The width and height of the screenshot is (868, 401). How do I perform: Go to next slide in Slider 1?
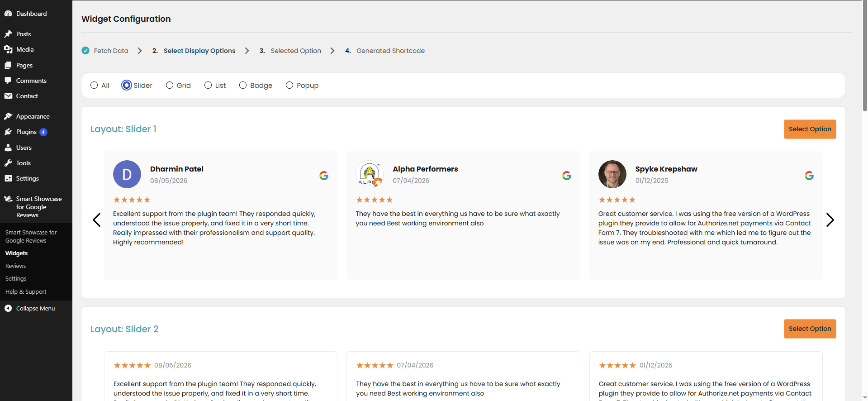830,220
